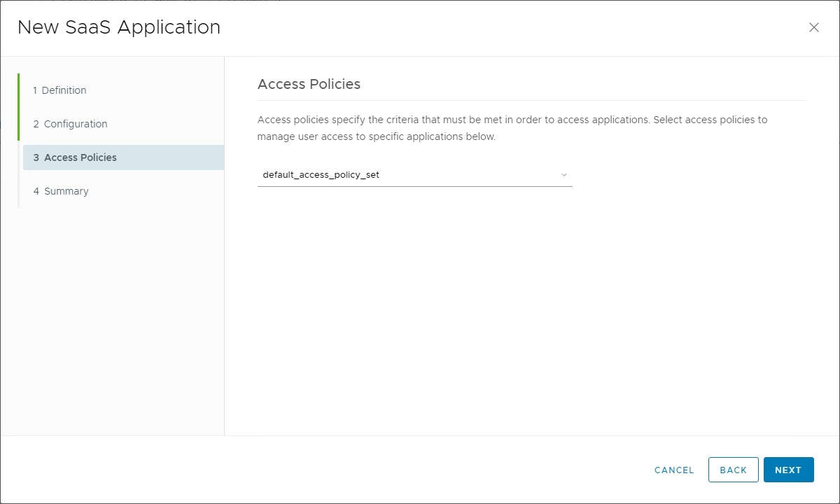
Task: Click CANCEL to discard the application
Action: click(673, 470)
